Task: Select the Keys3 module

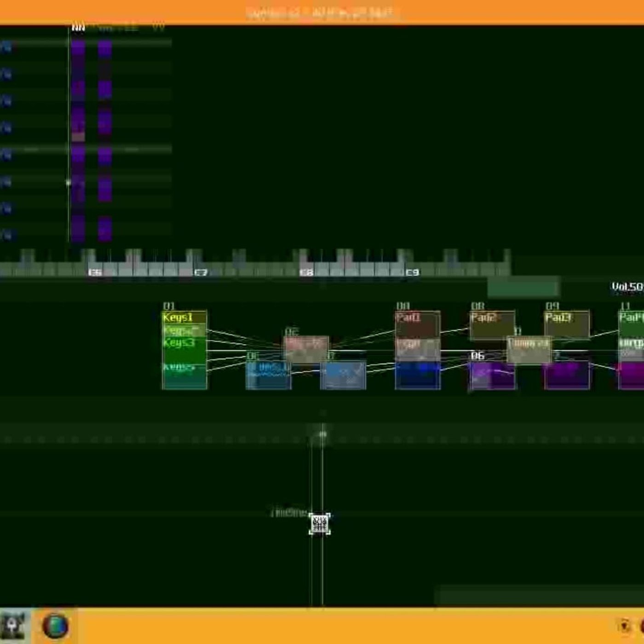Action: point(184,350)
